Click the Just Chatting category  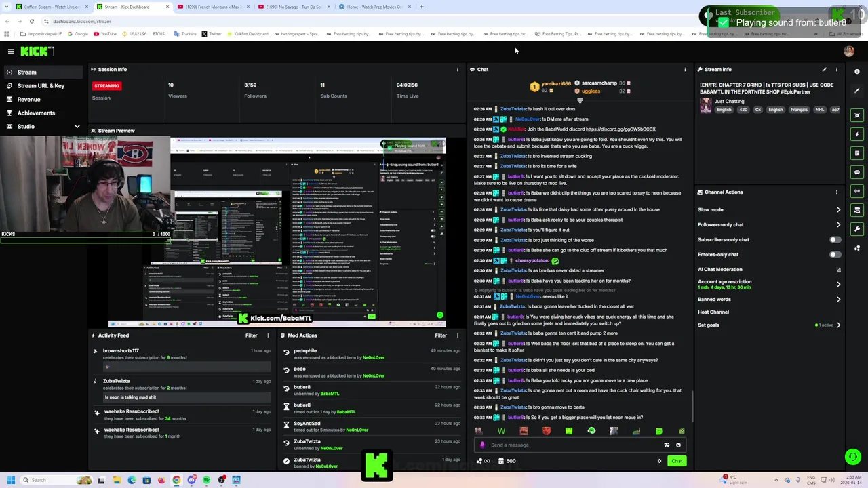(x=729, y=102)
